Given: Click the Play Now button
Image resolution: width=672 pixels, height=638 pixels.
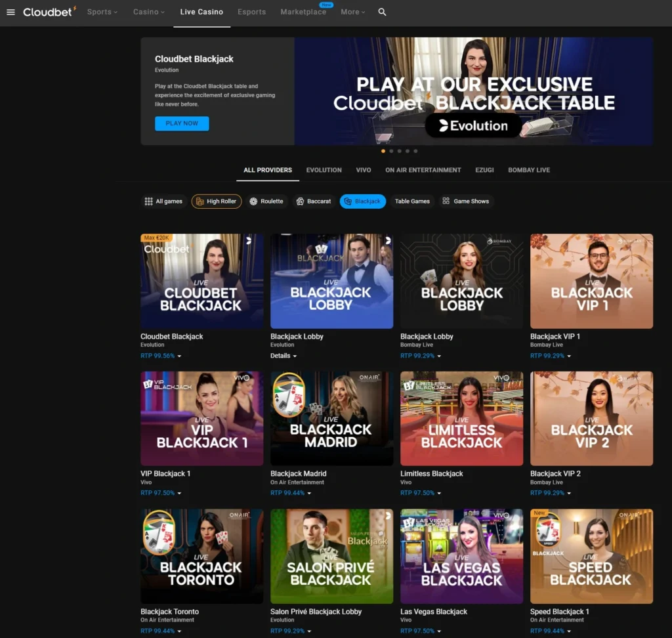Looking at the screenshot, I should pos(182,123).
